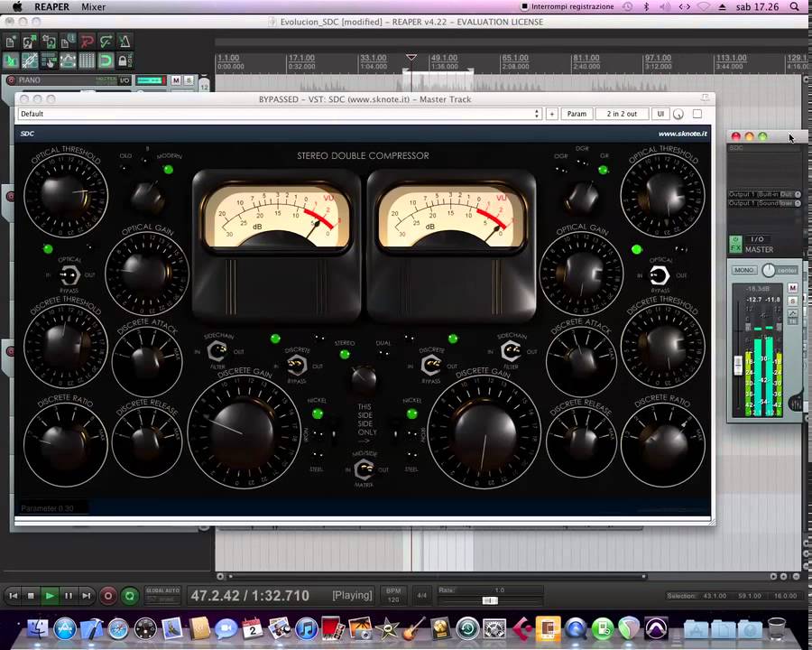Viewport: 812px width, 650px height.
Task: Click the UI button in FX window
Action: (660, 114)
